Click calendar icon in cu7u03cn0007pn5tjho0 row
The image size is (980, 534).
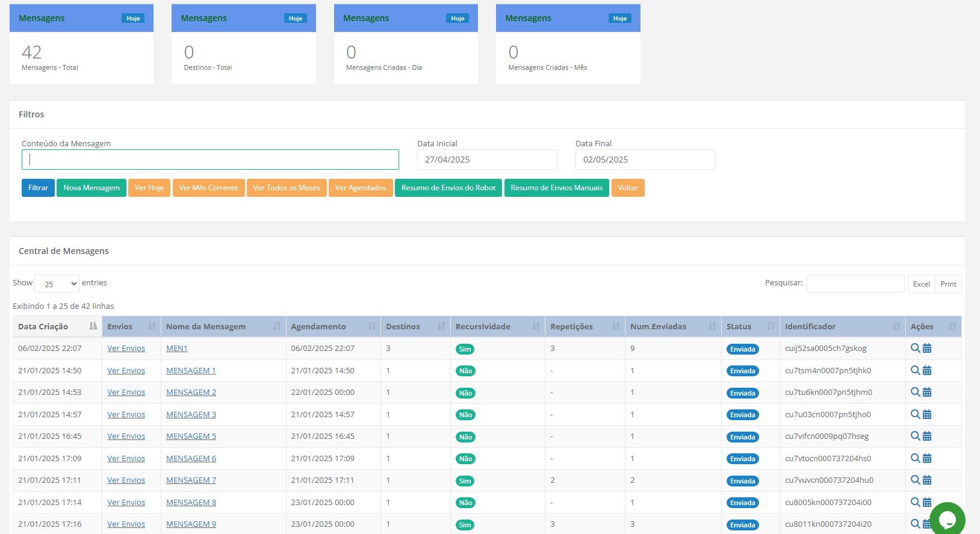pyautogui.click(x=927, y=414)
